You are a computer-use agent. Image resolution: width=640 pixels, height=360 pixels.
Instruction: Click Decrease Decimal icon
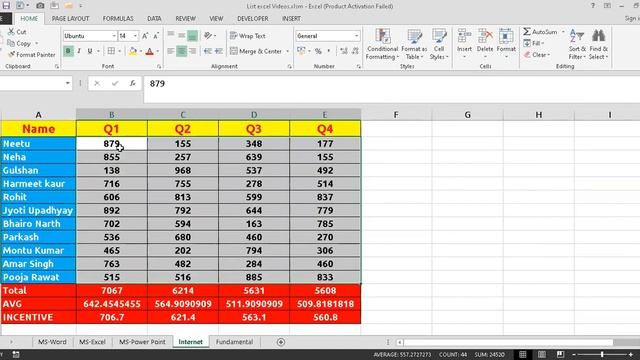click(355, 51)
